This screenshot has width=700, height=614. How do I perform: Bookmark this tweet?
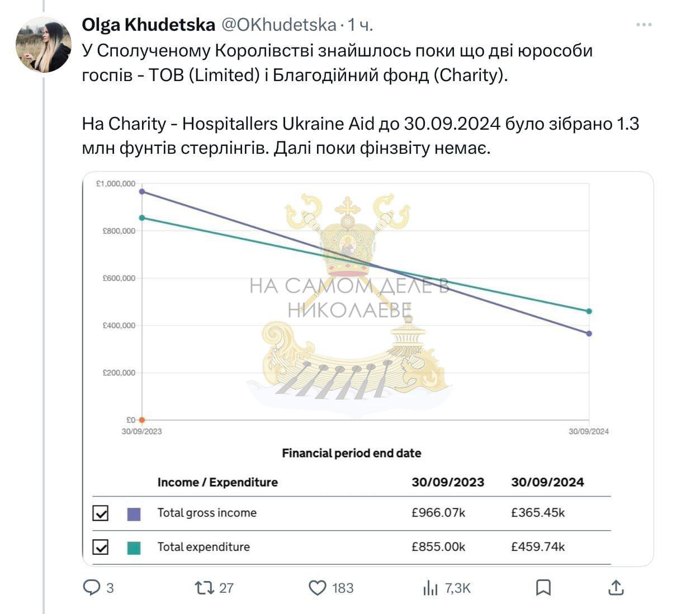point(543,588)
